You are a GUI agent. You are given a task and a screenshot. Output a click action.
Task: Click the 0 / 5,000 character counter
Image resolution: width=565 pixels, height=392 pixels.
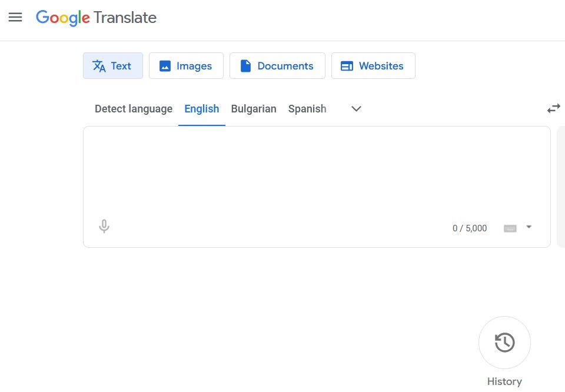[470, 228]
